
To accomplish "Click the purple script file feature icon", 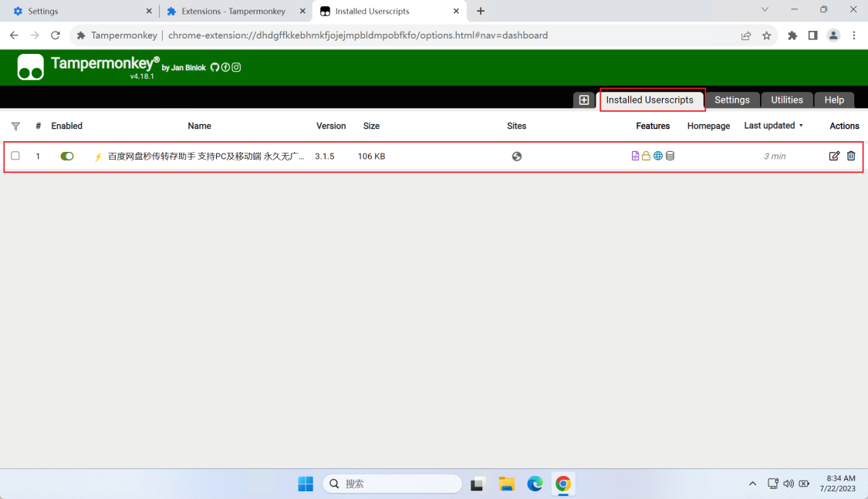I will [635, 156].
